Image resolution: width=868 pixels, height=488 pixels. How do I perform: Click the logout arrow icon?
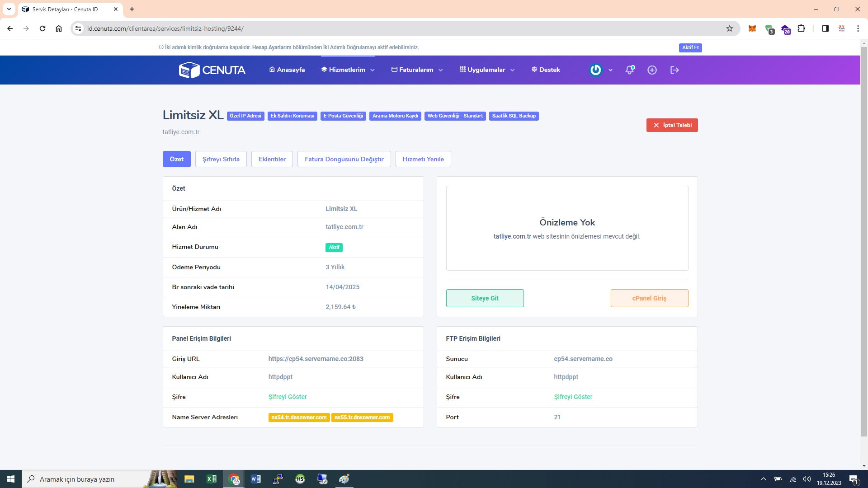(x=675, y=70)
